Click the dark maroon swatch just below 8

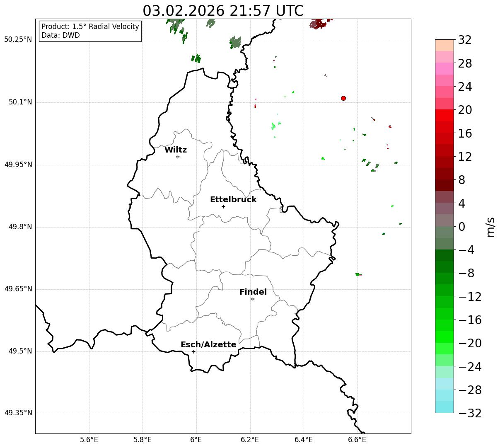pyautogui.click(x=444, y=185)
